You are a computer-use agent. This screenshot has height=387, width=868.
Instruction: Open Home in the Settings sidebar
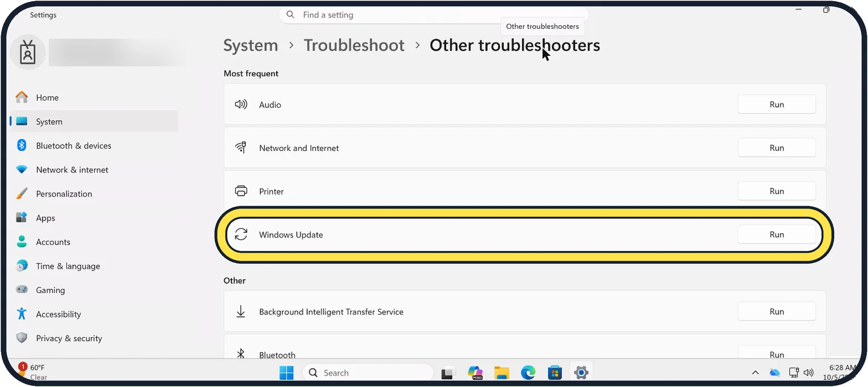(94, 97)
